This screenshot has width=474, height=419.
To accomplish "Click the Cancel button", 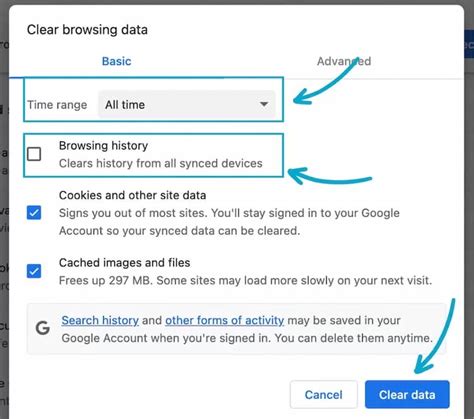I will (x=324, y=395).
